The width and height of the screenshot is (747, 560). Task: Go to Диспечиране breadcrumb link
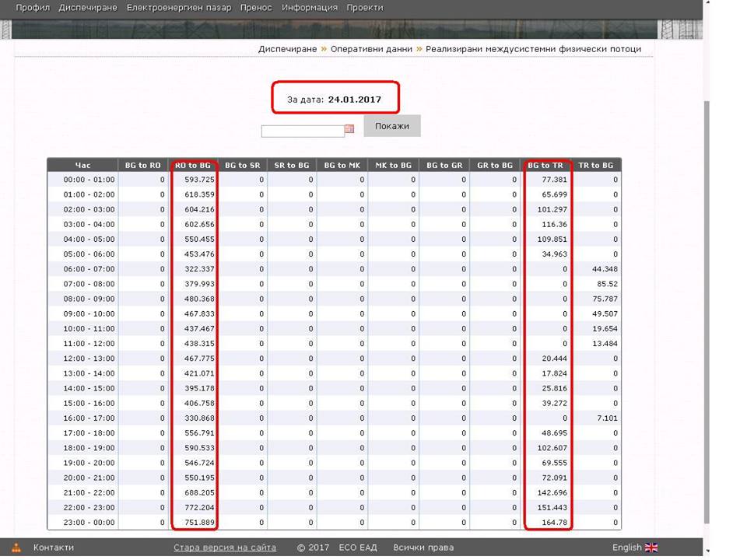tap(287, 49)
